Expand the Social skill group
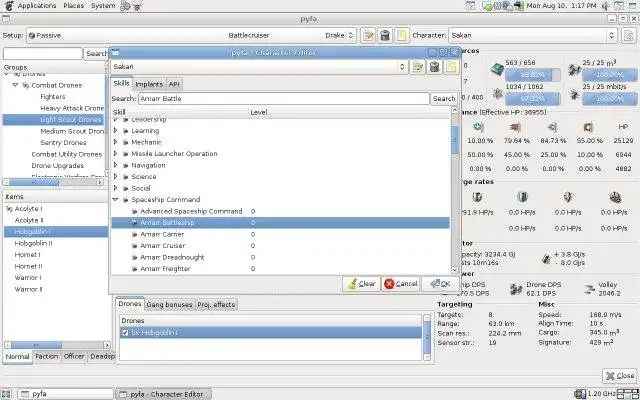The image size is (640, 400). (x=116, y=188)
